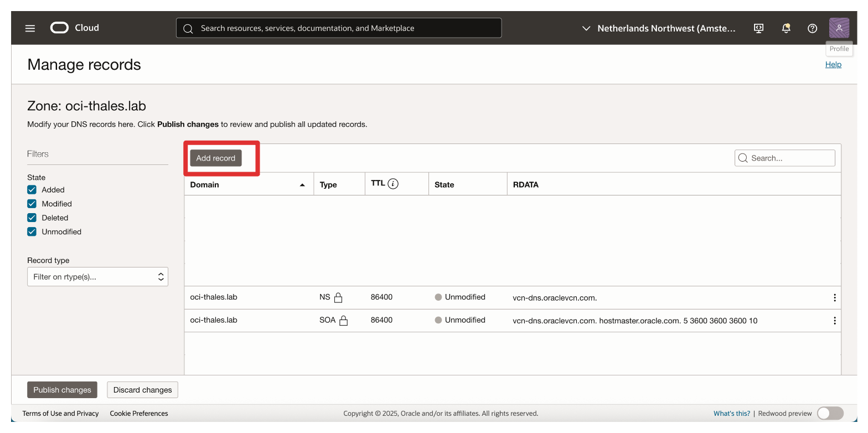Click Publish changes button

point(62,390)
